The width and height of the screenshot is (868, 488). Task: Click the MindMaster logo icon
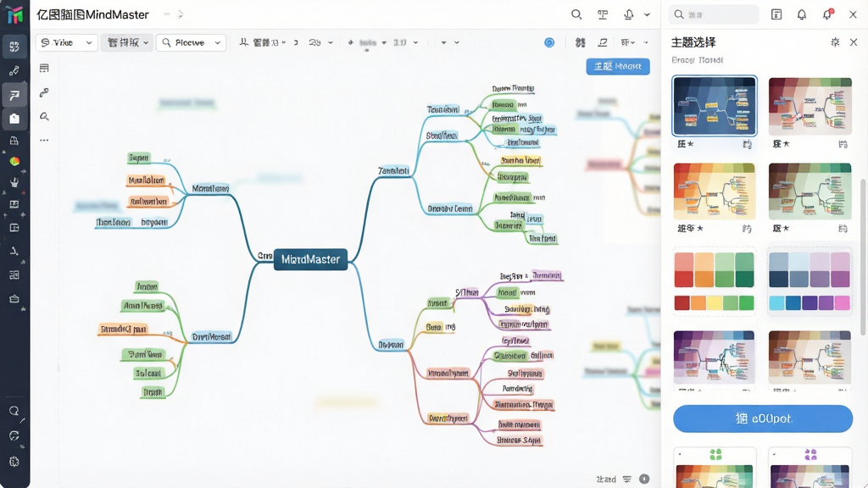15,15
